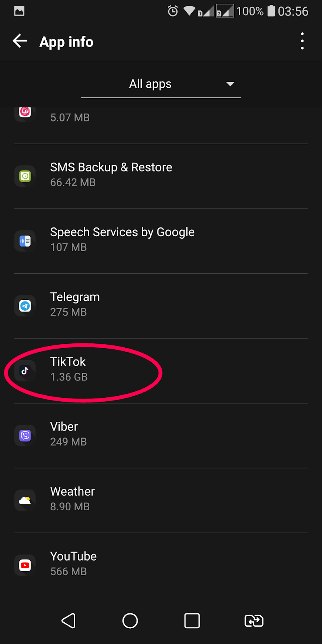Tap the alarm icon in status bar
The width and height of the screenshot is (322, 644).
pos(173,11)
